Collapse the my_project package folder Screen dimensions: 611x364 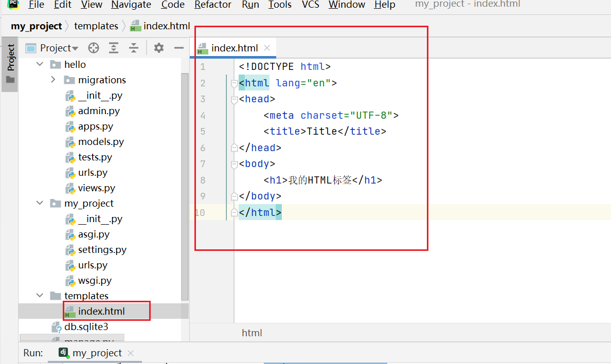(40, 203)
